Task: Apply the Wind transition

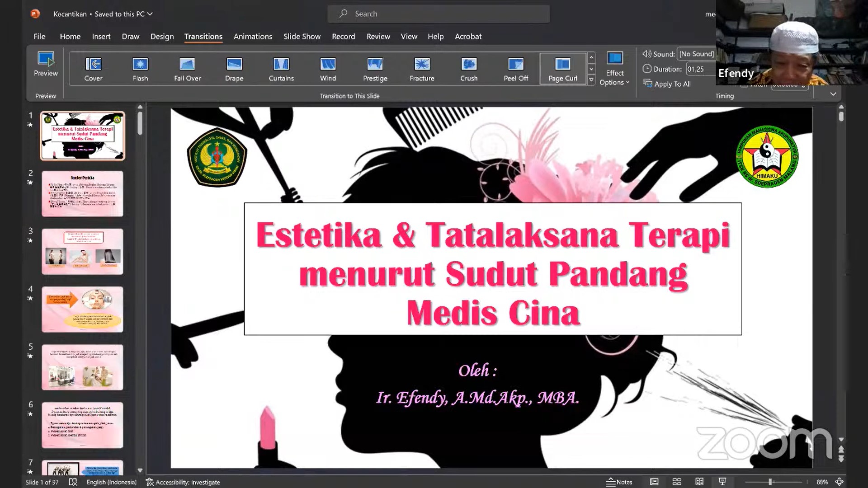Action: [328, 69]
